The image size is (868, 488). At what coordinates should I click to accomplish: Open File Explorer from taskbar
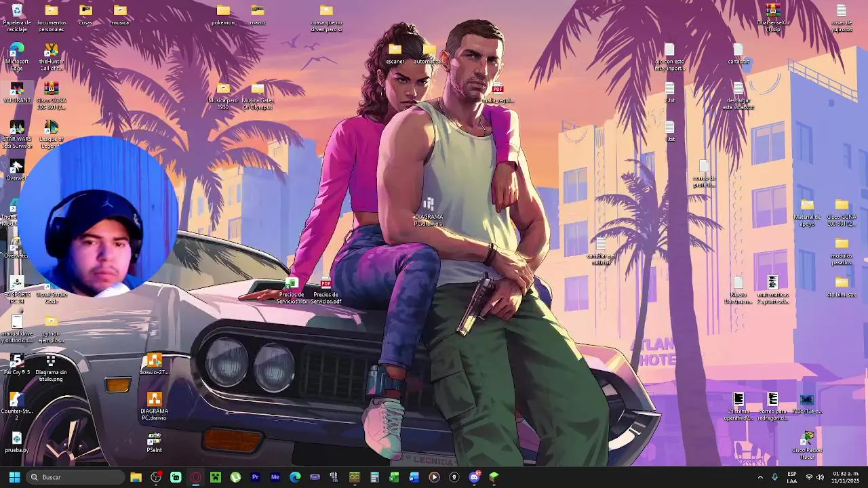tap(136, 477)
